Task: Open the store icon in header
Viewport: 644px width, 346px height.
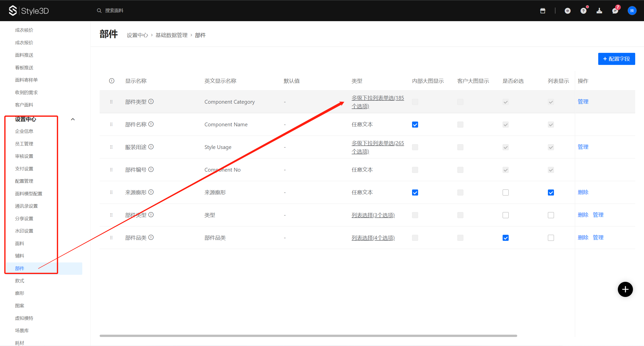Action: pos(543,11)
